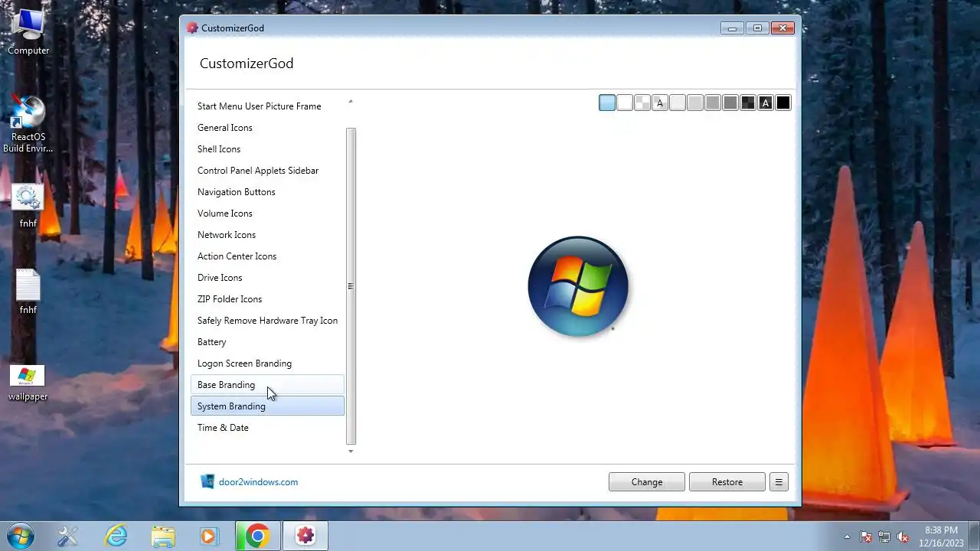Click the Windows orb preview image
The height and width of the screenshot is (551, 980).
tap(578, 286)
